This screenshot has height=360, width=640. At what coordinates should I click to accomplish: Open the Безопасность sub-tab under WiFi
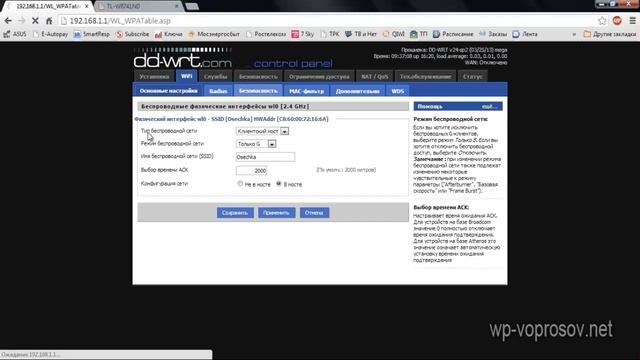pyautogui.click(x=258, y=91)
